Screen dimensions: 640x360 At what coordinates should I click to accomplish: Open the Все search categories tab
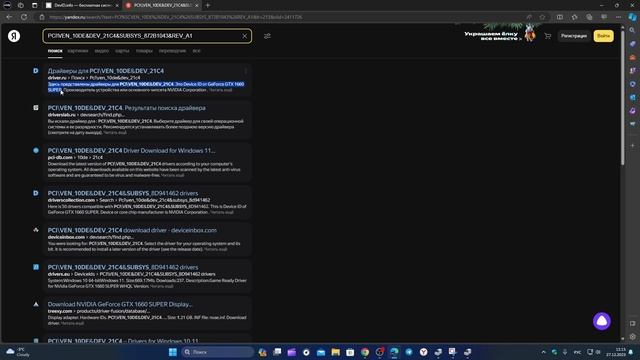point(196,51)
